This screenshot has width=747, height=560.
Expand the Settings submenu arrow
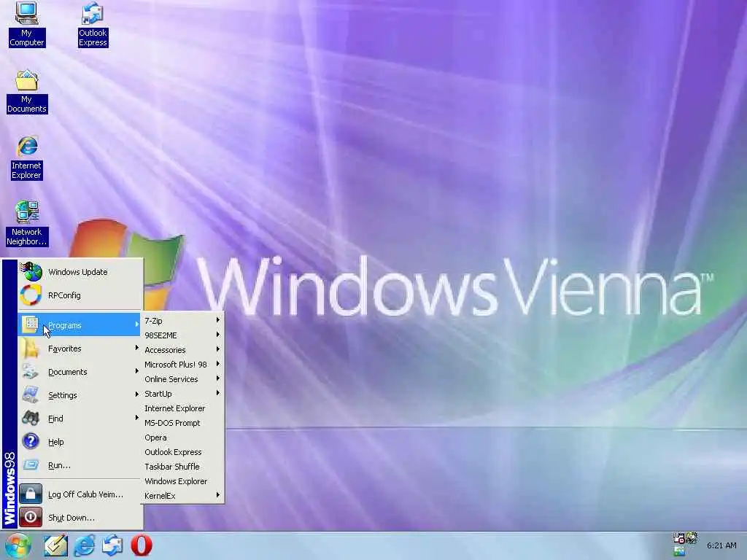(136, 394)
